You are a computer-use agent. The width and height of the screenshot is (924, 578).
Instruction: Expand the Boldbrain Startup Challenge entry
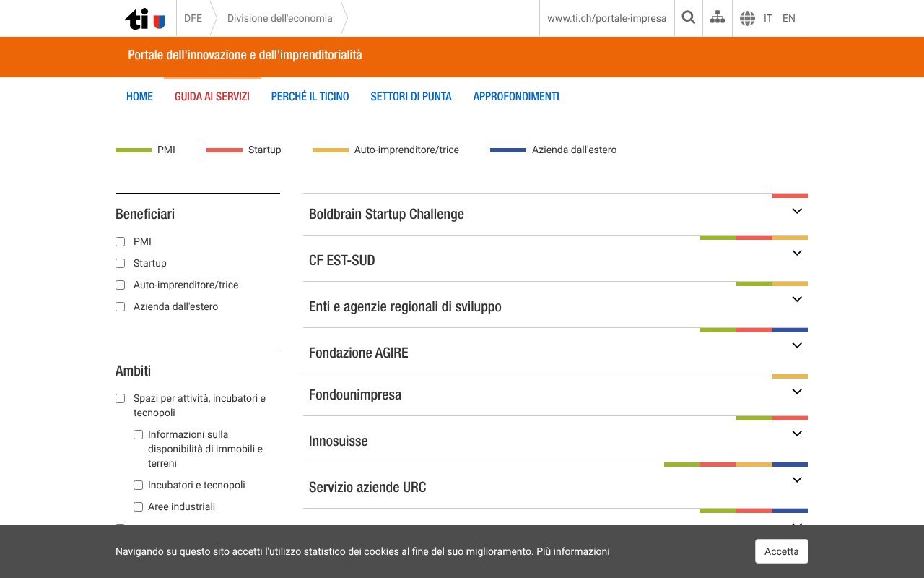(796, 211)
